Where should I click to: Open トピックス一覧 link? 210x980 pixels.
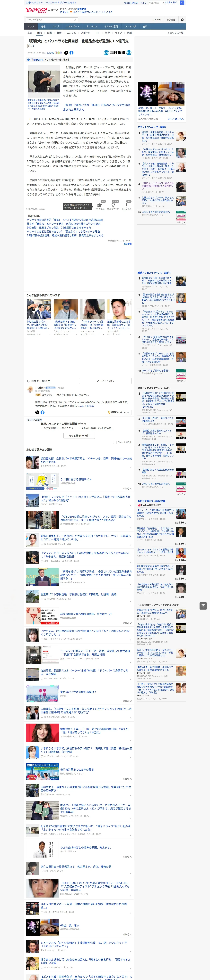click(175, 33)
